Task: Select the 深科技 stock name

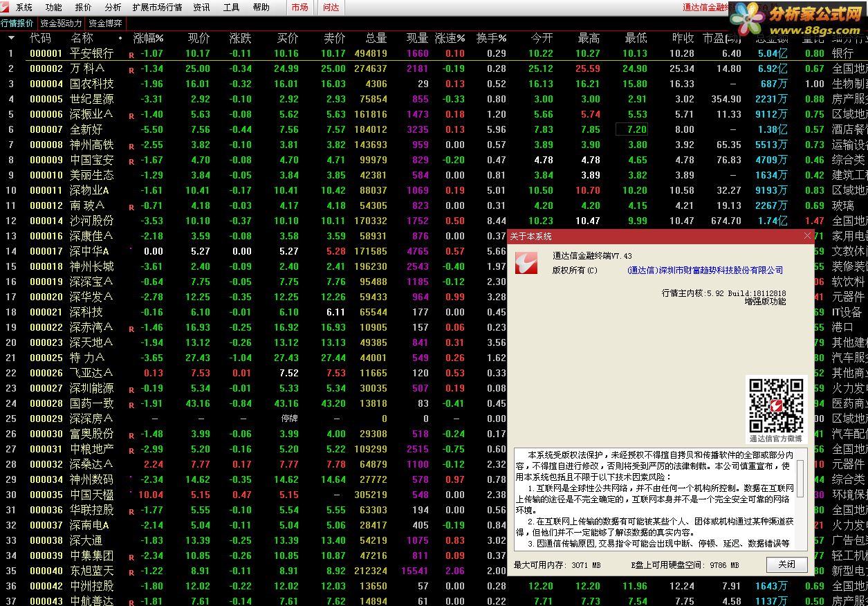Action: point(86,312)
